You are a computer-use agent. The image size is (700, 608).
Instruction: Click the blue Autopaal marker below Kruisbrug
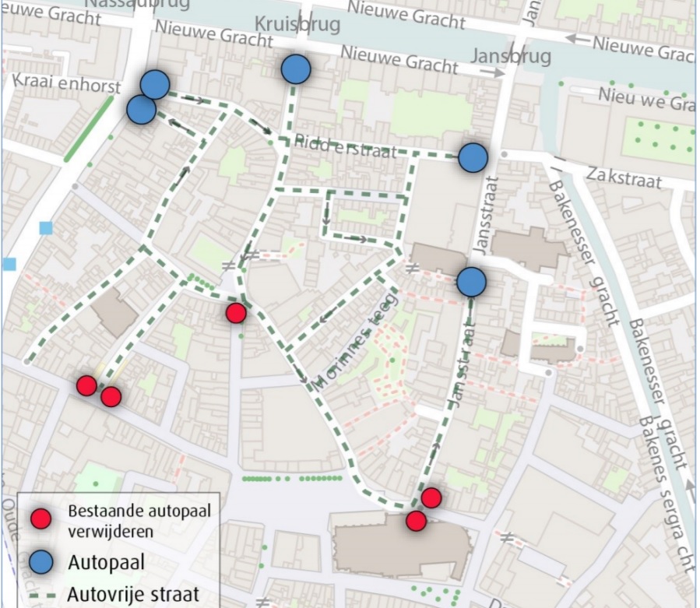296,69
